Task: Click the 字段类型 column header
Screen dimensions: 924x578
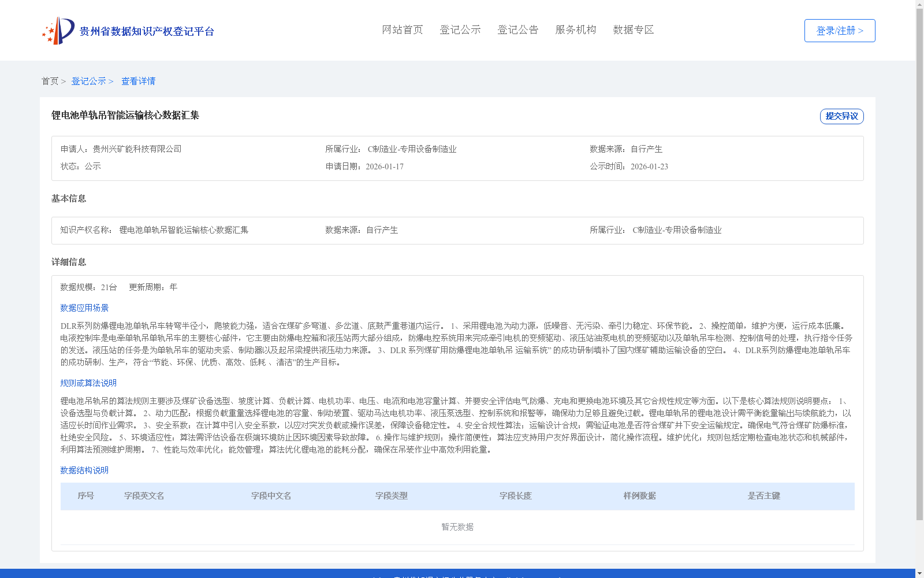Action: [x=392, y=496]
